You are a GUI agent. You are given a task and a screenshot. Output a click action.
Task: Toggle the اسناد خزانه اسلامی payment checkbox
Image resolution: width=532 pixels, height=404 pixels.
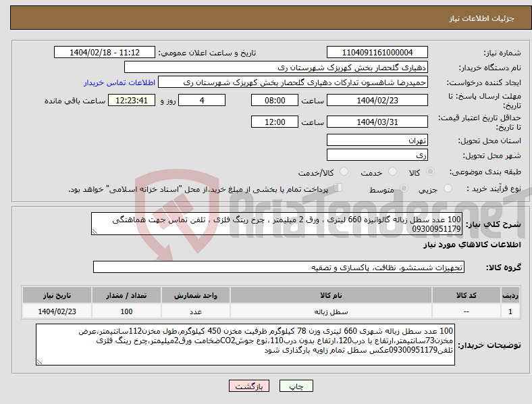pyautogui.click(x=338, y=188)
